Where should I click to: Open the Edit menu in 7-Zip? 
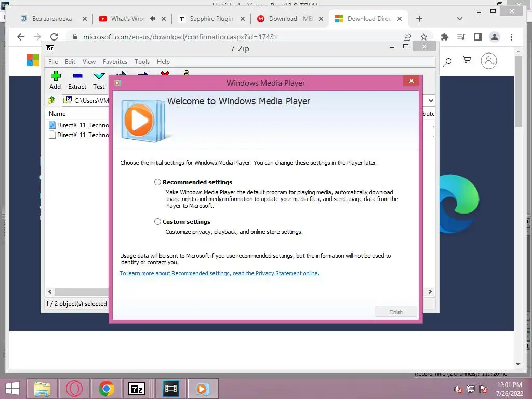coord(70,62)
